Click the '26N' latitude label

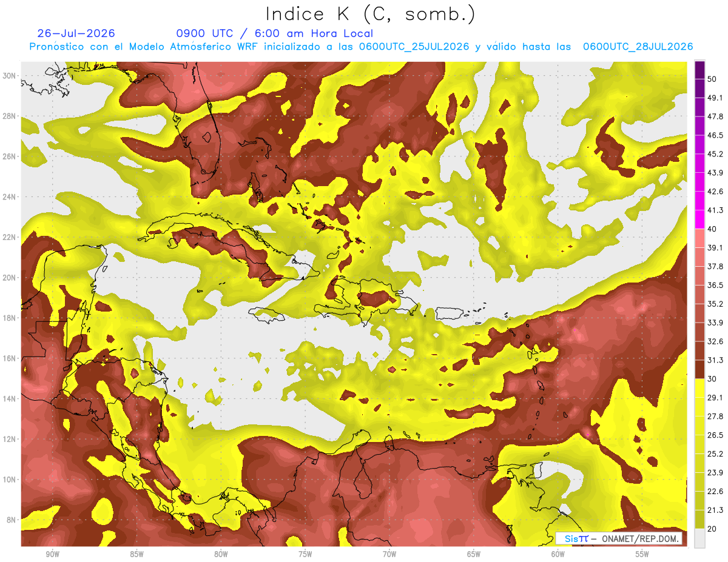click(x=10, y=156)
